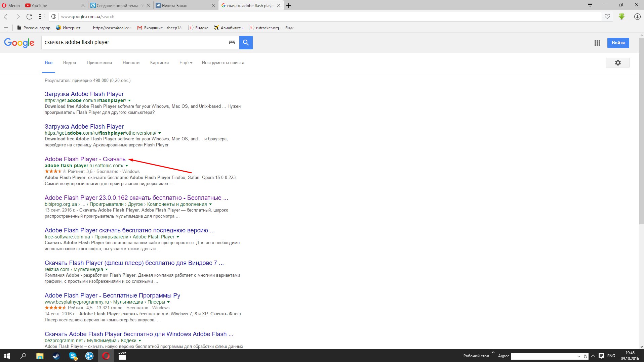Click the Войти sign-in button
This screenshot has width=644, height=362.
tap(618, 43)
